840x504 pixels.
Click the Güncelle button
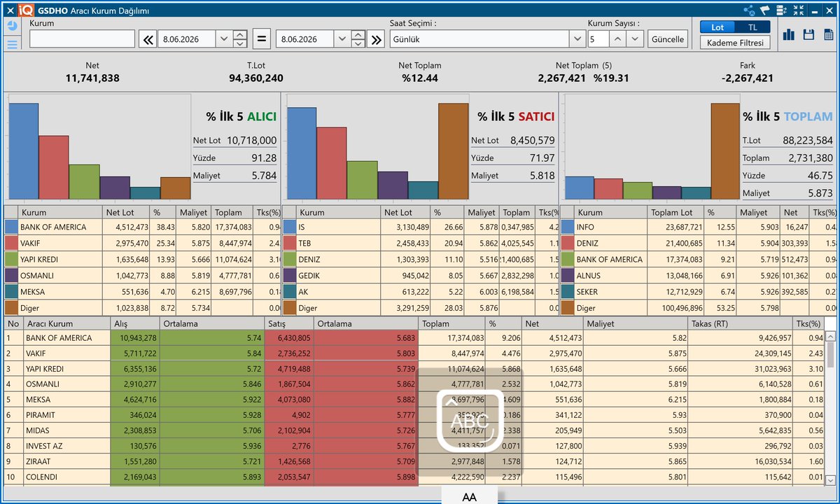(x=668, y=39)
